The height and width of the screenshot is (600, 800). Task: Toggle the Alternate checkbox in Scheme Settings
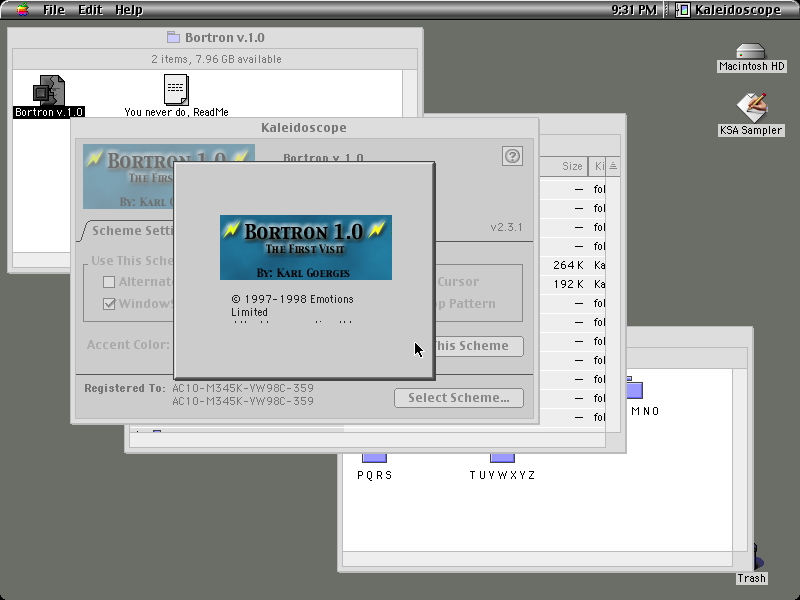click(109, 282)
